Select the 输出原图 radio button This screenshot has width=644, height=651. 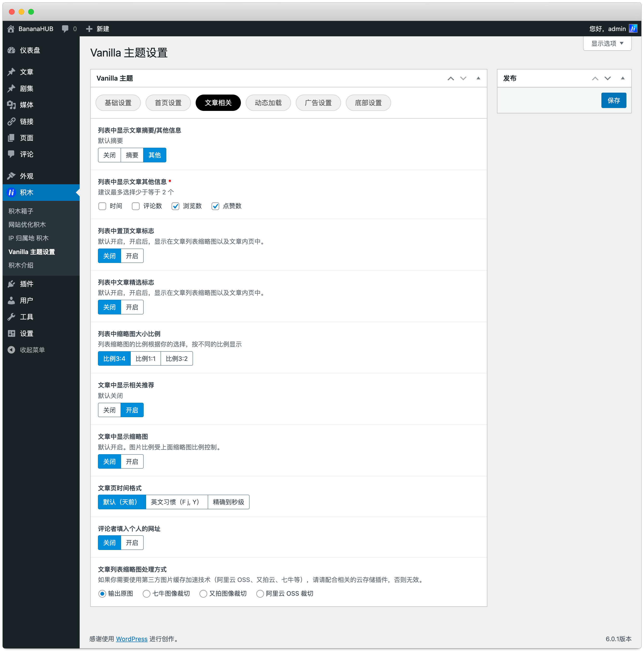[102, 594]
